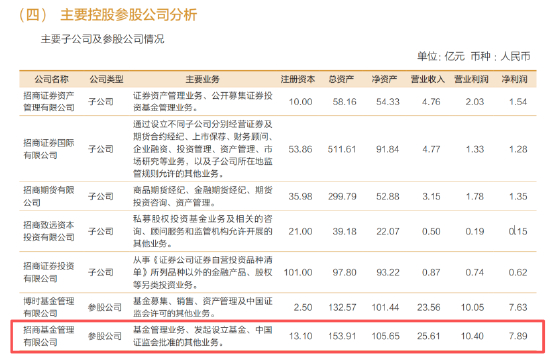Screen dimensions: 550x363
Task: Click net profit value 1.35
Action: (518, 196)
